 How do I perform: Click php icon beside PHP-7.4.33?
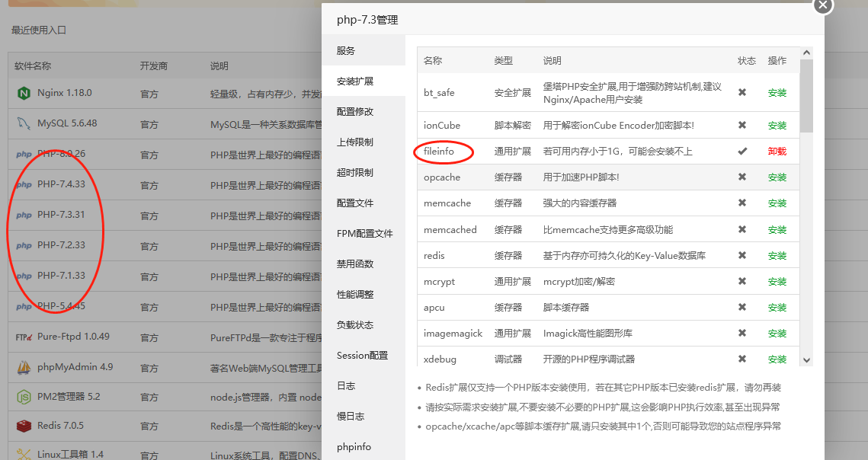pyautogui.click(x=24, y=185)
